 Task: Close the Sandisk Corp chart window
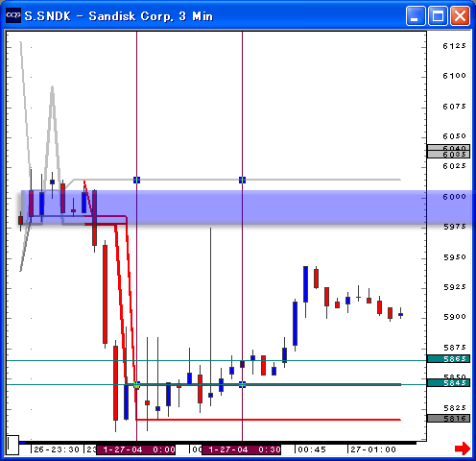pos(460,15)
